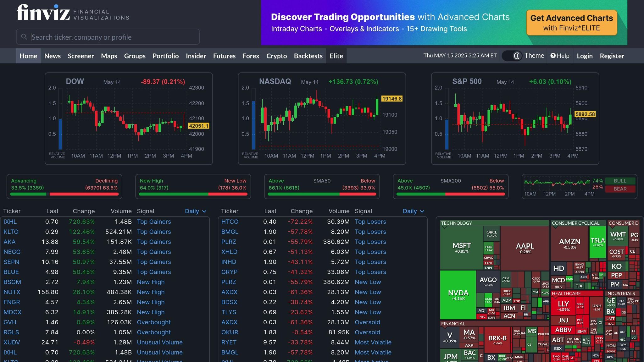Viewport: 644px width, 362px height.
Task: Go to the News section
Action: [x=53, y=56]
